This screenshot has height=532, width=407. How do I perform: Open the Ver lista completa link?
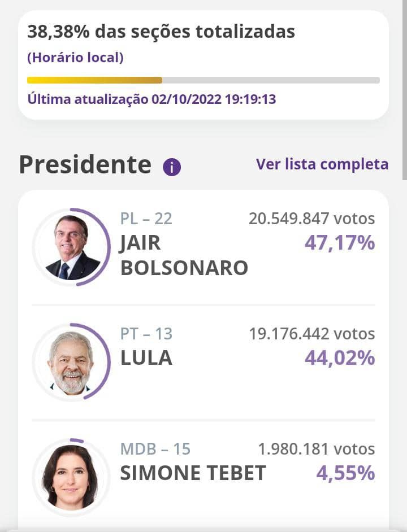(x=322, y=164)
